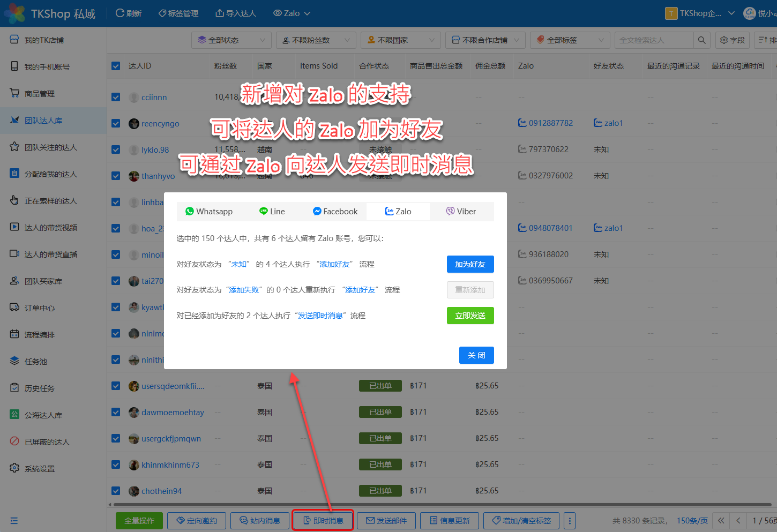Click the 团队关注的达人 star icon
The image size is (777, 532).
click(x=14, y=147)
